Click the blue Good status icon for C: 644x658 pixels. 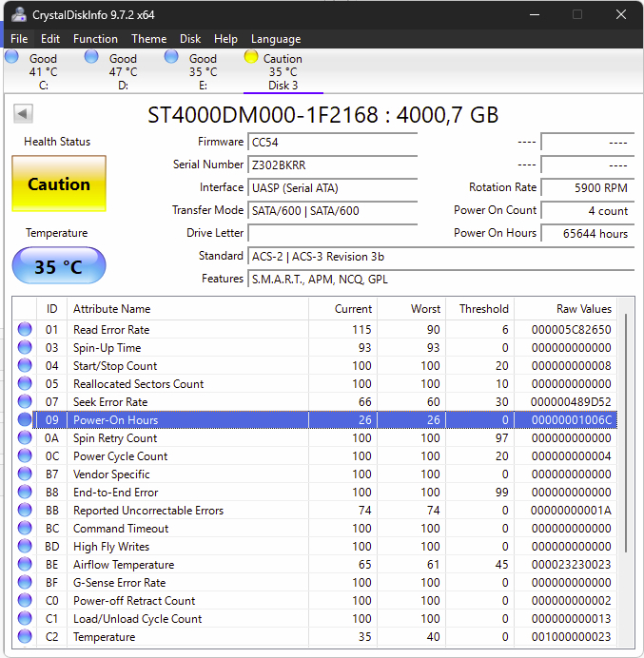11,56
